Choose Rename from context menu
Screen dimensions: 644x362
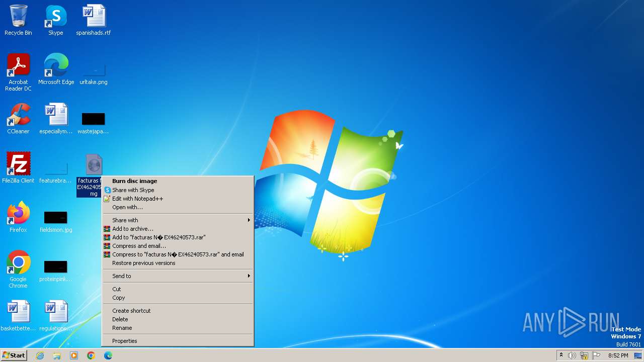(x=178, y=328)
